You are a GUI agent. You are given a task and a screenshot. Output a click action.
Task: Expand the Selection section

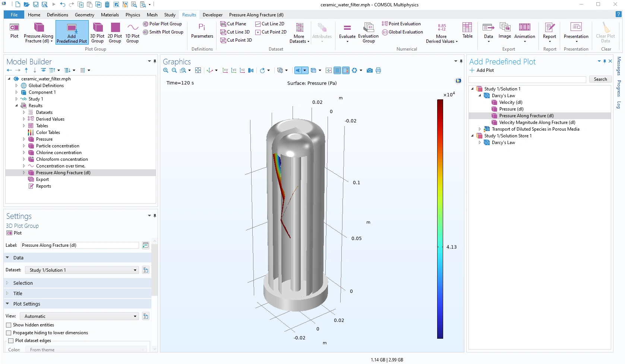23,283
